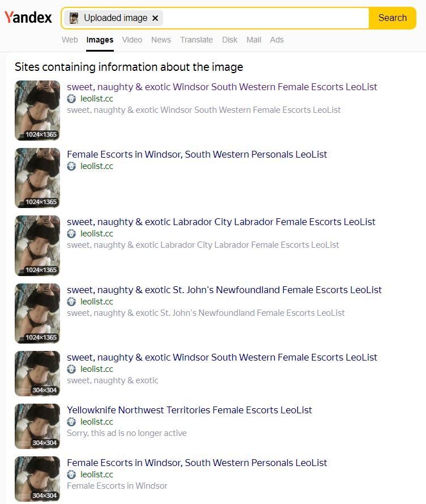Open the Mail tab
Viewport: 426px width, 504px height.
coord(253,40)
